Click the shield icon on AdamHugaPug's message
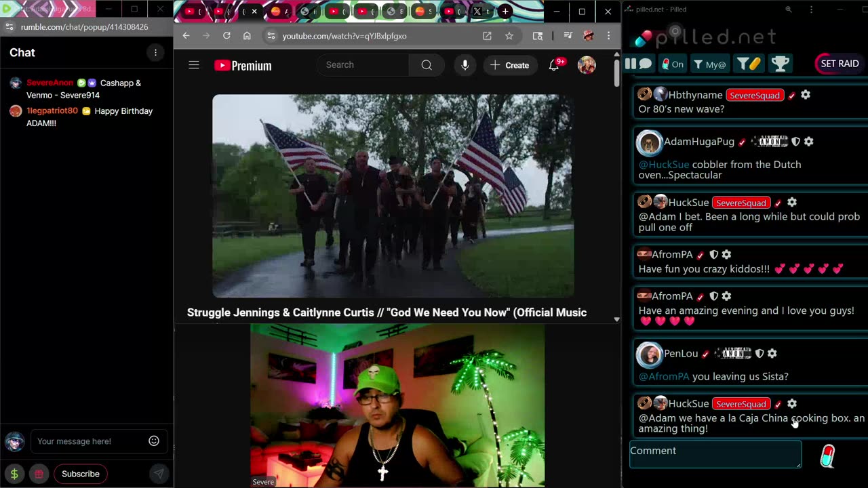 [x=795, y=142]
